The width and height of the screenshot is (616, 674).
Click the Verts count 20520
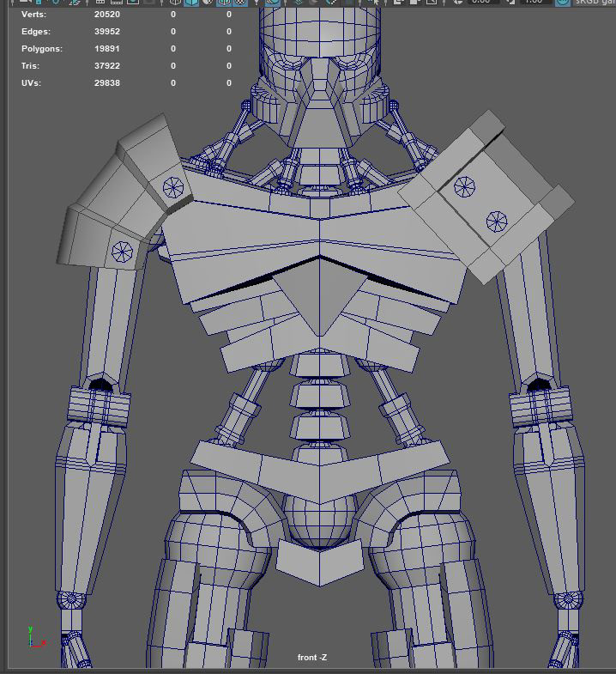coord(107,15)
